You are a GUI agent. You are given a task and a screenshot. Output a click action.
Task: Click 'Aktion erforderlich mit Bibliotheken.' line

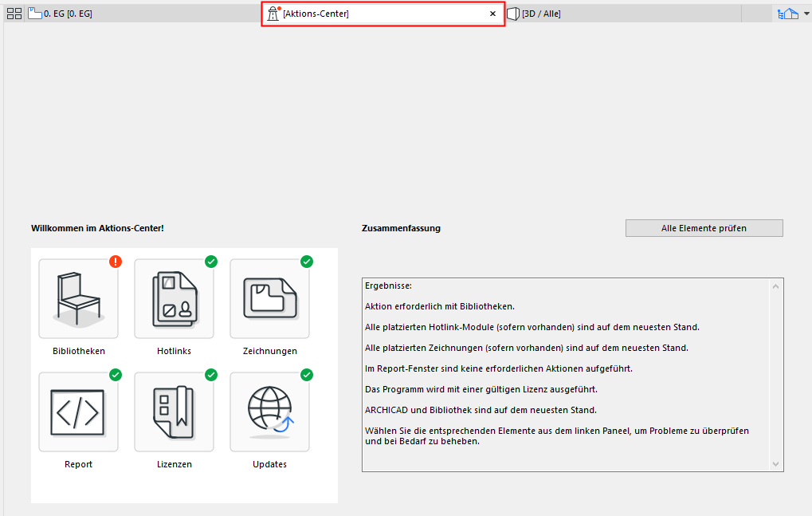click(440, 306)
